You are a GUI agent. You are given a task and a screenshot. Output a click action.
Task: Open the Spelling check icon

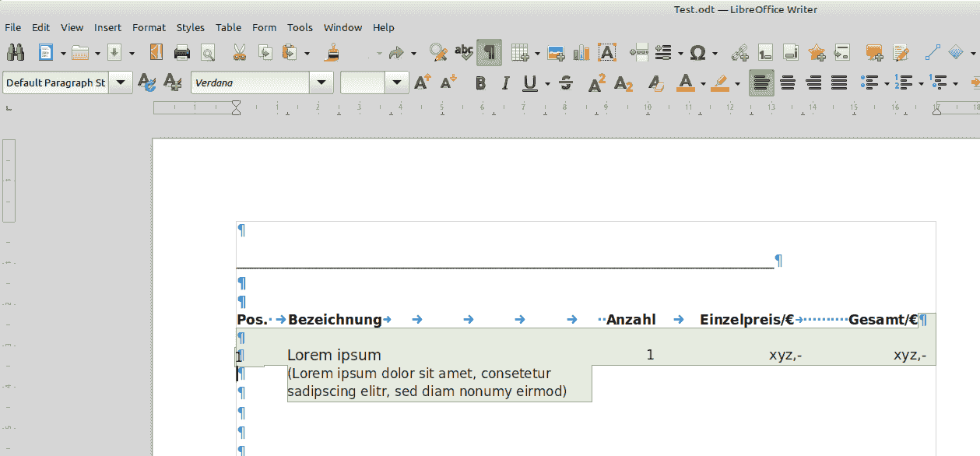[x=464, y=53]
